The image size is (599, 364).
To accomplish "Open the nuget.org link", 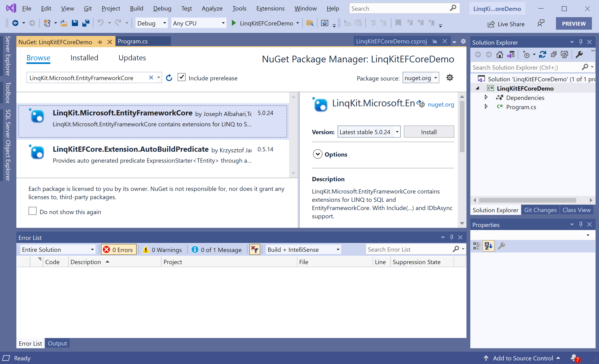I will (x=441, y=105).
